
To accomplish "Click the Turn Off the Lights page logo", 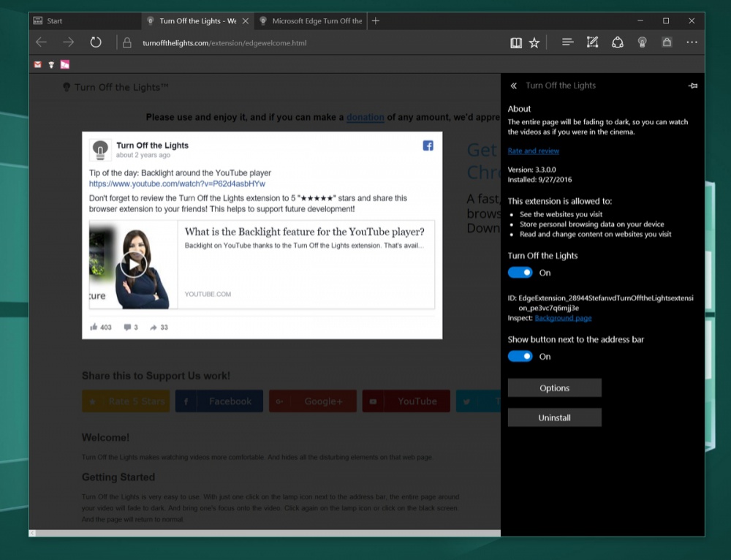I will 115,87.
